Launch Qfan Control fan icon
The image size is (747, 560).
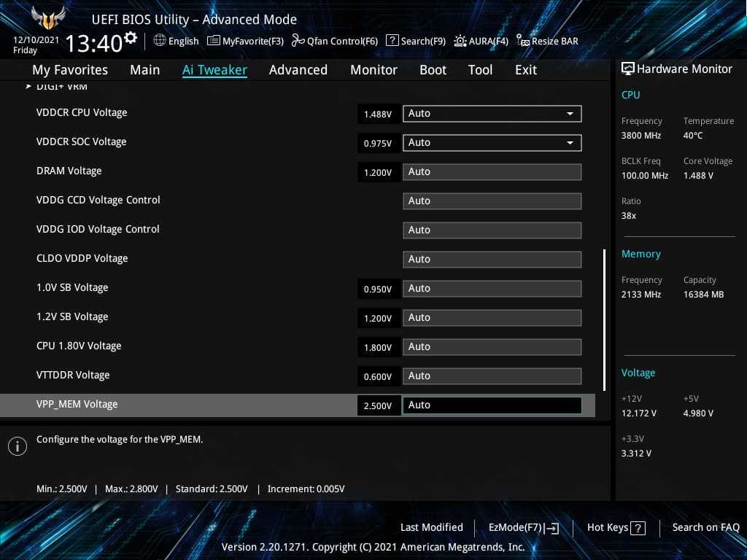[298, 41]
